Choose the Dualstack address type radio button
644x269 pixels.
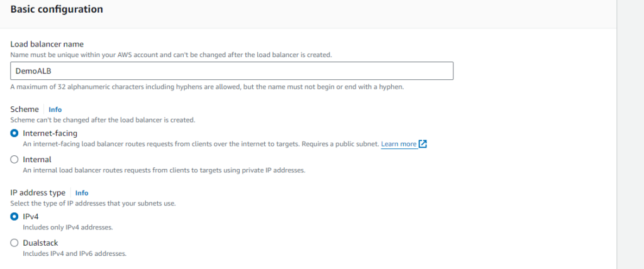pyautogui.click(x=14, y=243)
